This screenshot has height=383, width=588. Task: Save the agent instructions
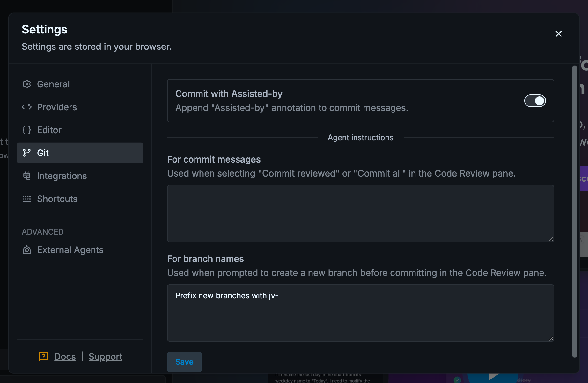184,362
